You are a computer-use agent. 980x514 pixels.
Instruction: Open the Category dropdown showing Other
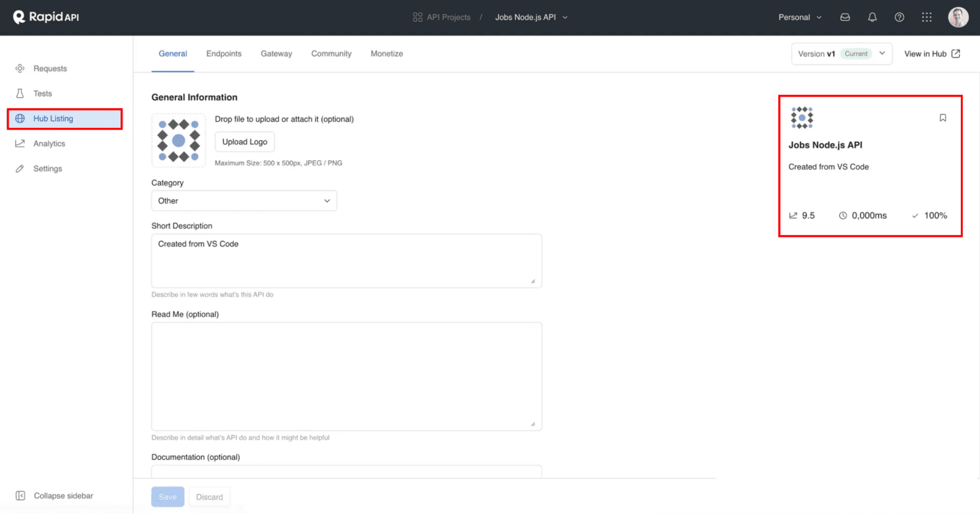point(244,201)
